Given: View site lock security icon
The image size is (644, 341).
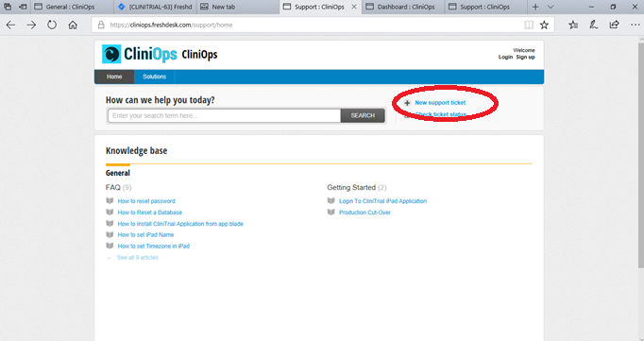Looking at the screenshot, I should coord(101,26).
